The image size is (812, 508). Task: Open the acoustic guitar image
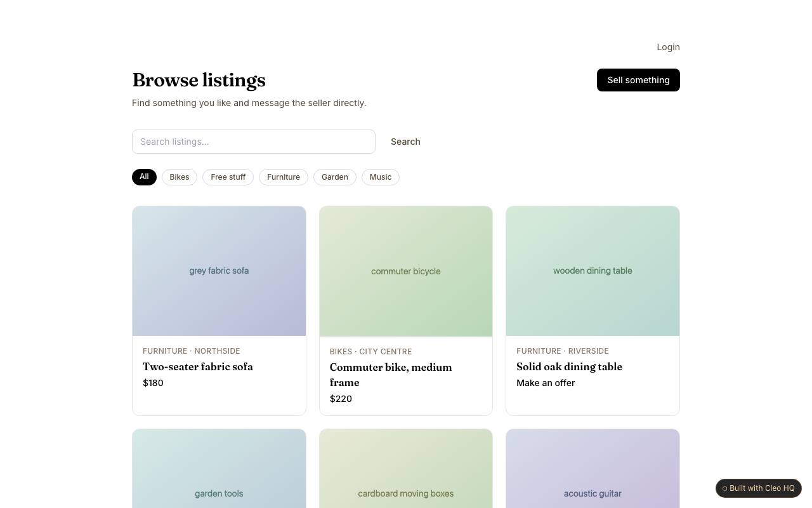[x=593, y=469]
